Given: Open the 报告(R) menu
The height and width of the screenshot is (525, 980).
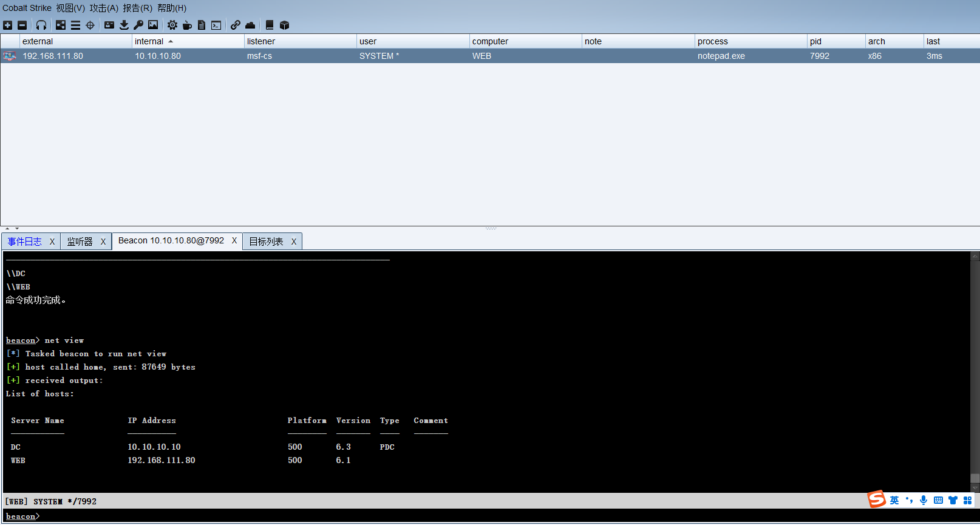Looking at the screenshot, I should pyautogui.click(x=137, y=8).
